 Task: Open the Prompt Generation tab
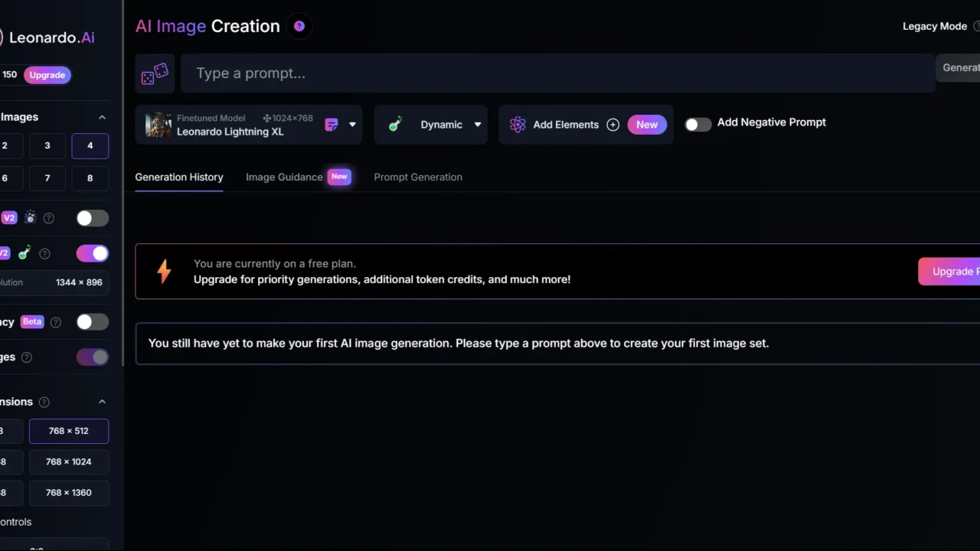click(x=418, y=177)
